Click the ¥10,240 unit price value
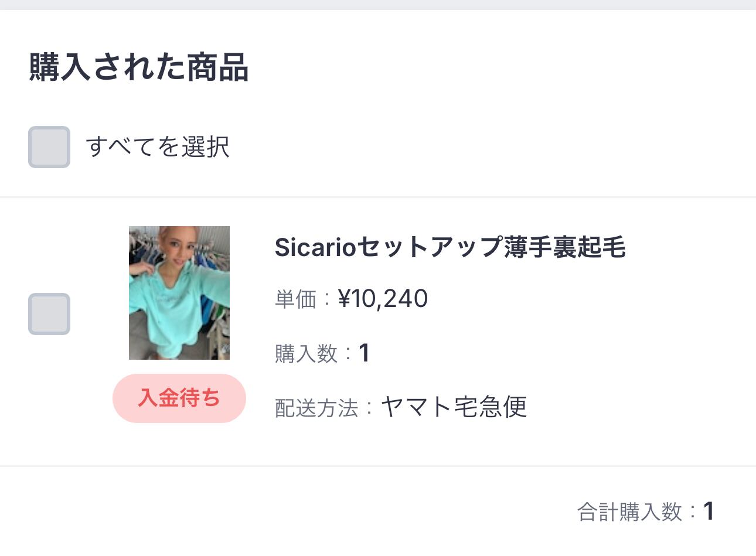The width and height of the screenshot is (756, 556). coord(383,299)
